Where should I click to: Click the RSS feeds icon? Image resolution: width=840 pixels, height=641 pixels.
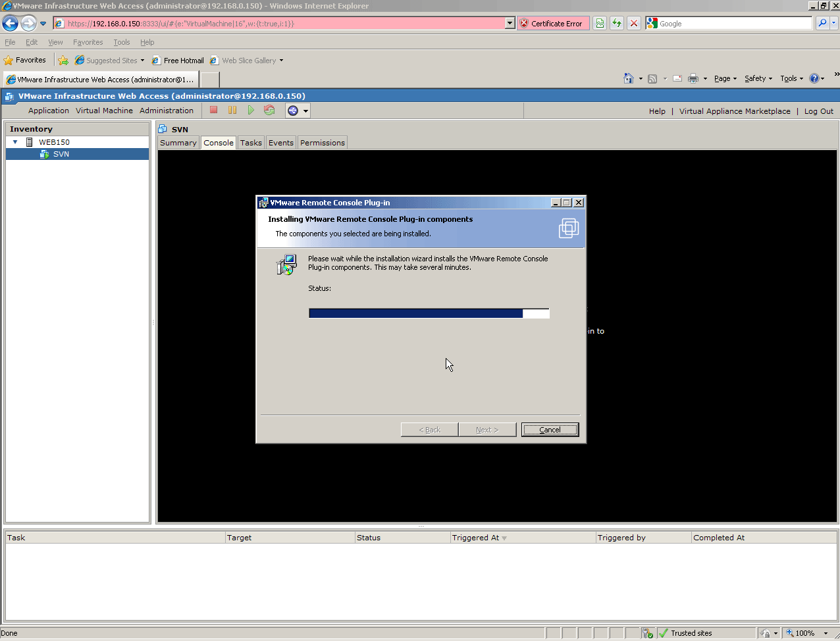[x=652, y=78]
